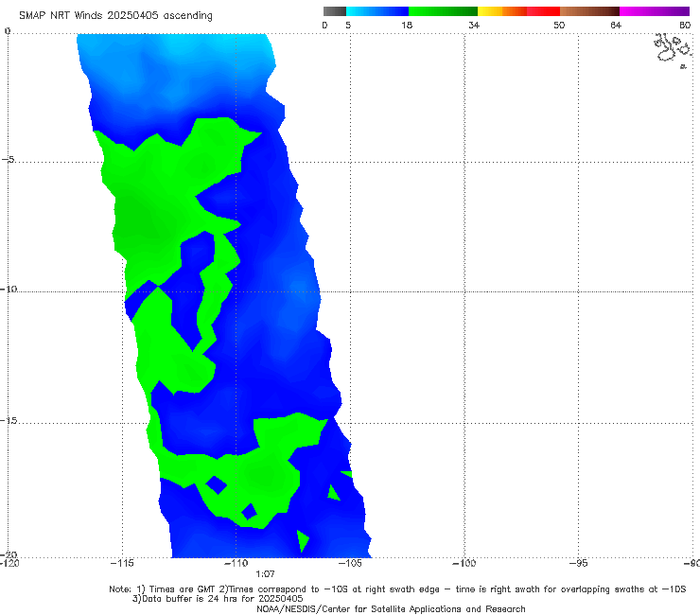Click the swath time label "1:07"

pos(265,574)
